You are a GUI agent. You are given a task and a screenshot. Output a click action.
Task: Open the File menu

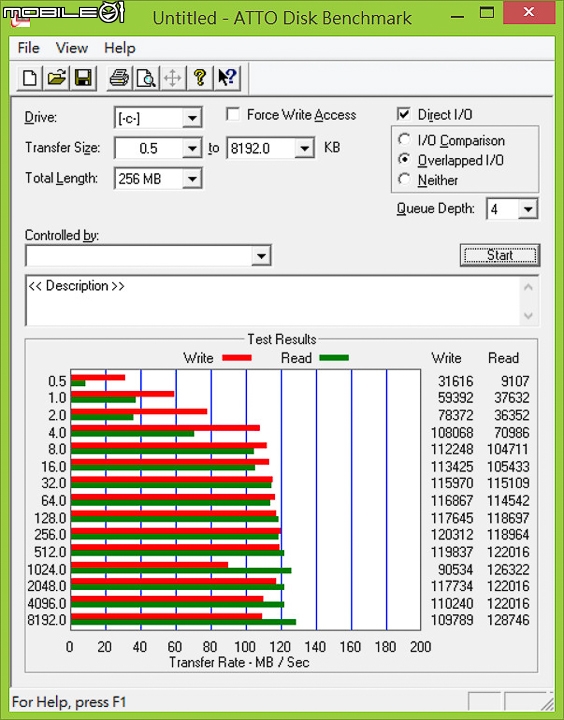coord(28,48)
